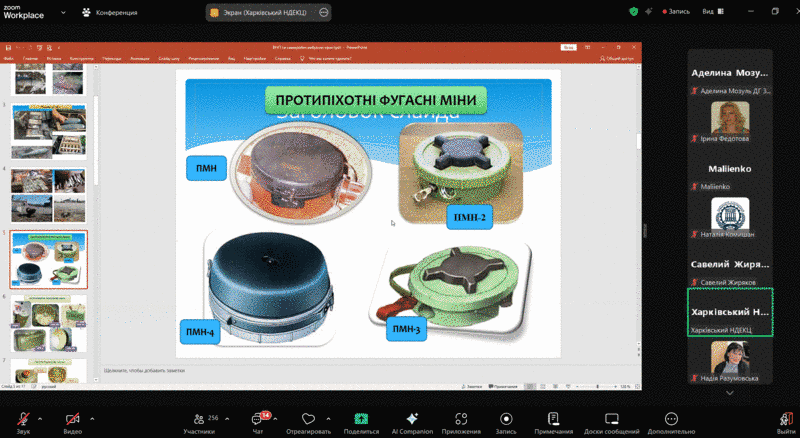The height and width of the screenshot is (438, 800).
Task: Switch to Reading view in status bar
Action: (556, 386)
